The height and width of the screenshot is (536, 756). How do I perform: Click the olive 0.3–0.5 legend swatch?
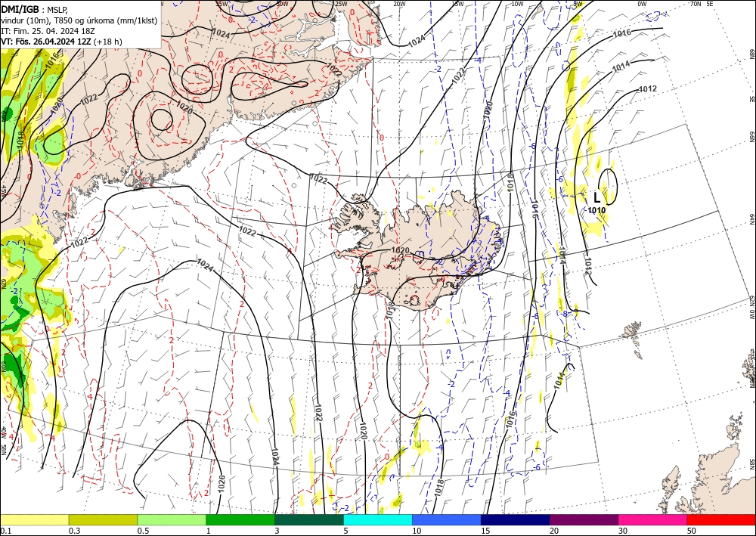[x=103, y=519]
